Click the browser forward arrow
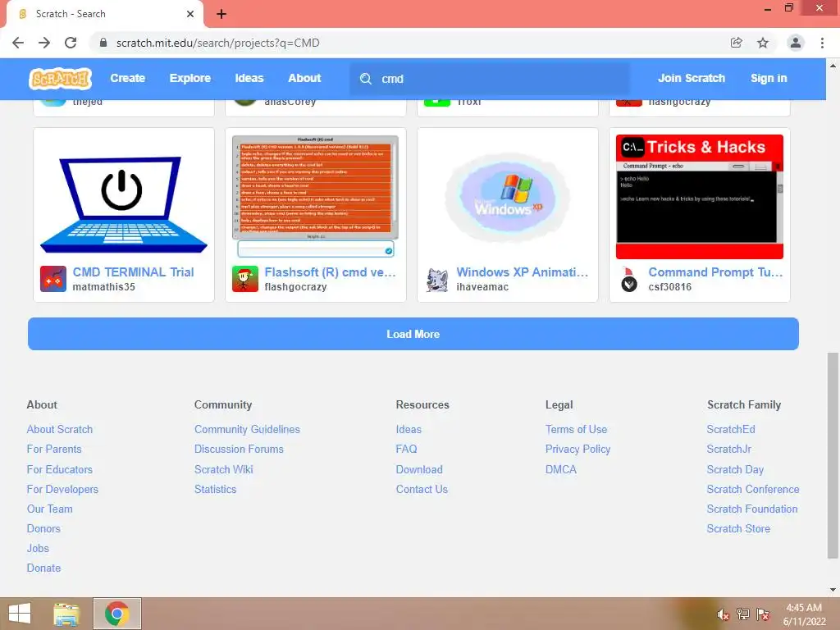 (x=44, y=43)
